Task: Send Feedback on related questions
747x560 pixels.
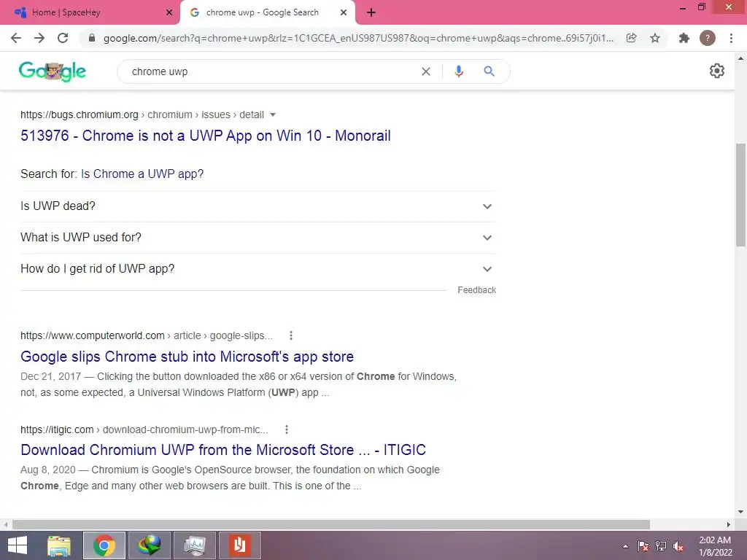Action: pyautogui.click(x=476, y=290)
